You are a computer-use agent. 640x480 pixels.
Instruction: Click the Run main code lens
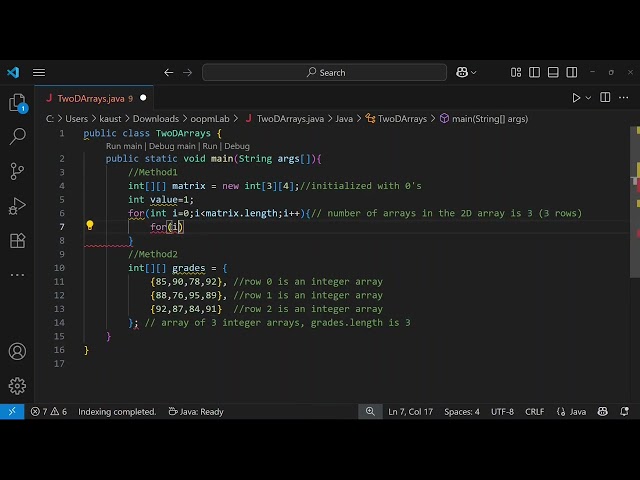click(124, 146)
